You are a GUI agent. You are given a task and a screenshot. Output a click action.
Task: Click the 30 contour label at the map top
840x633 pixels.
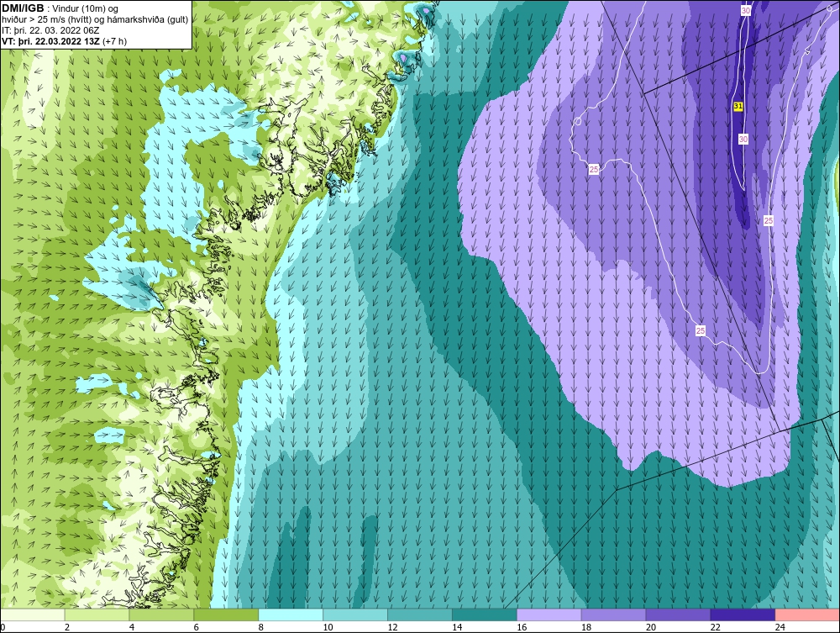click(x=746, y=11)
